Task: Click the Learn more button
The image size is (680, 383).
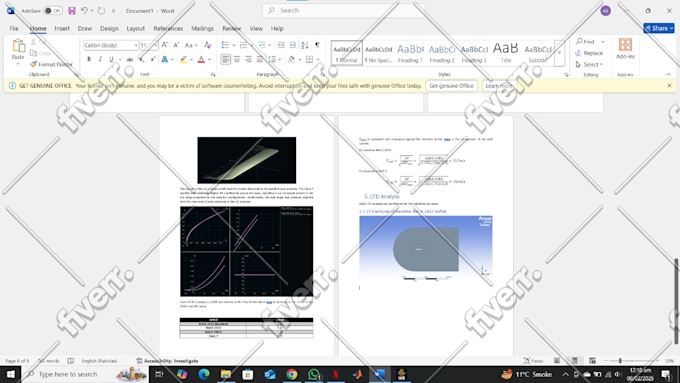Action: pos(499,86)
